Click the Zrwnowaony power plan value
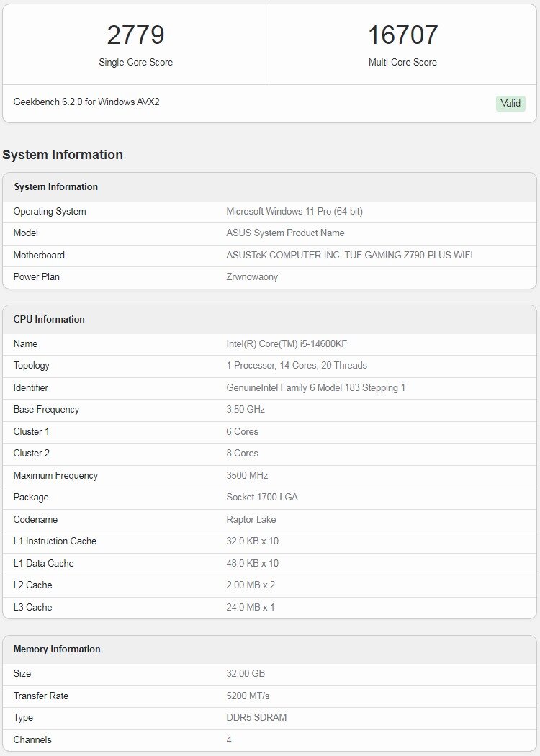 point(252,276)
